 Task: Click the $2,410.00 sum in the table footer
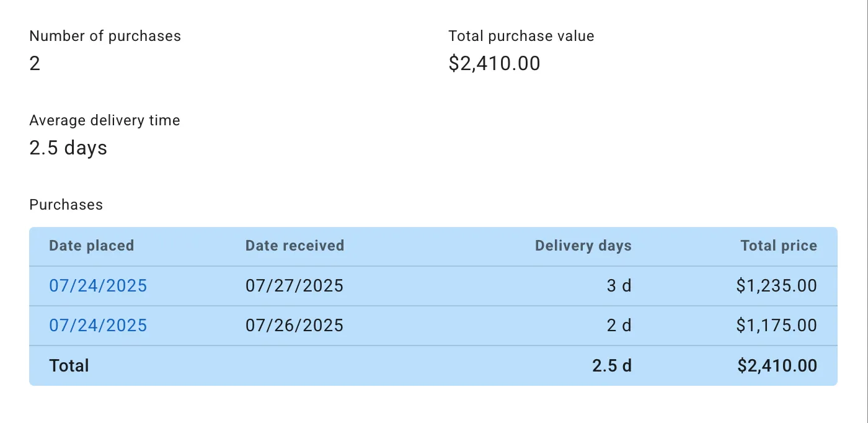tap(777, 366)
